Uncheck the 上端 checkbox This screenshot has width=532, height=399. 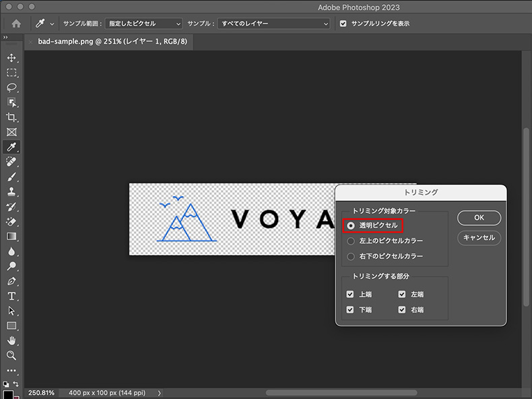(x=350, y=295)
